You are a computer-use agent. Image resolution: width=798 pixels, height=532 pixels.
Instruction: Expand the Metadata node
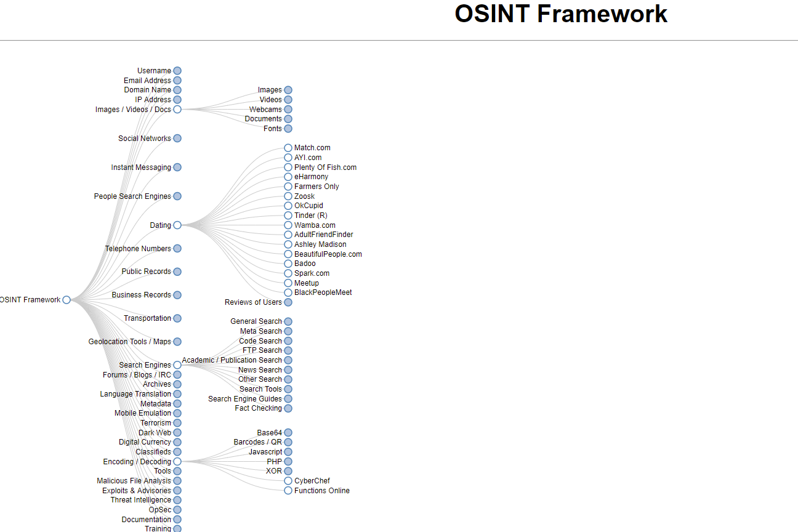tap(177, 404)
